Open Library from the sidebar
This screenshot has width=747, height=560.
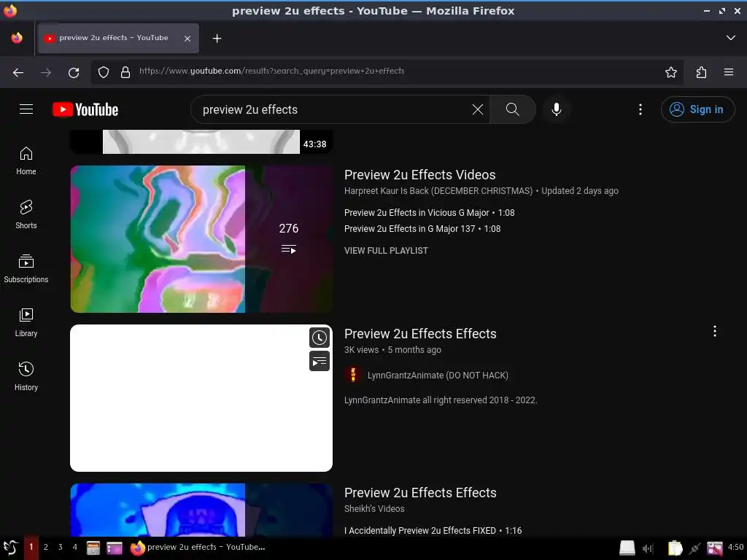26,322
